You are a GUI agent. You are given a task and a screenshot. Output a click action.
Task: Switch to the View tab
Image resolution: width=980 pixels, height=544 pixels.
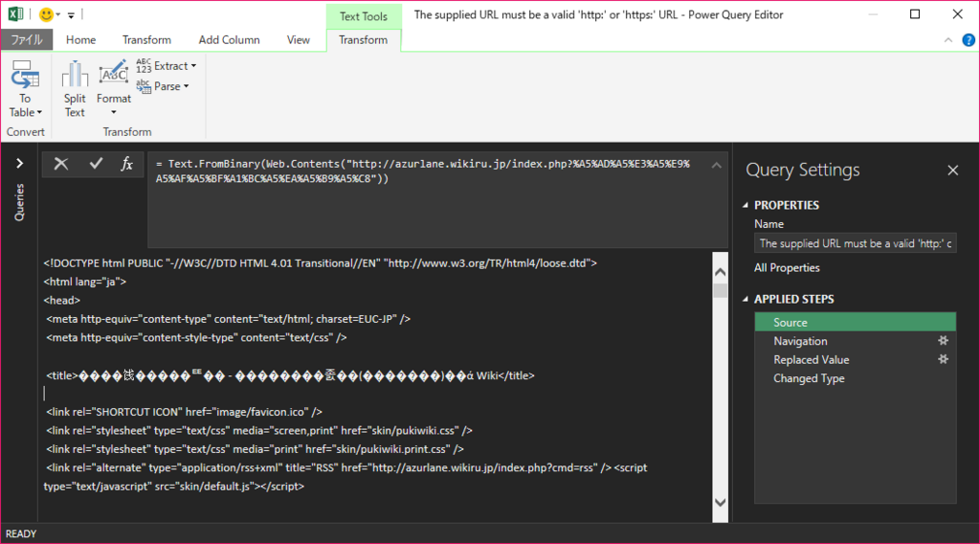pyautogui.click(x=299, y=40)
